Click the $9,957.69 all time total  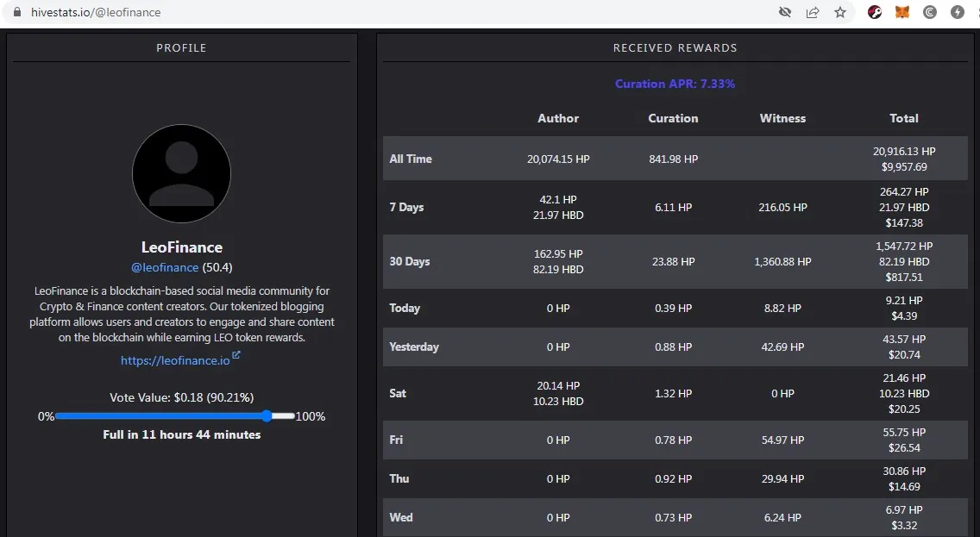click(x=904, y=166)
